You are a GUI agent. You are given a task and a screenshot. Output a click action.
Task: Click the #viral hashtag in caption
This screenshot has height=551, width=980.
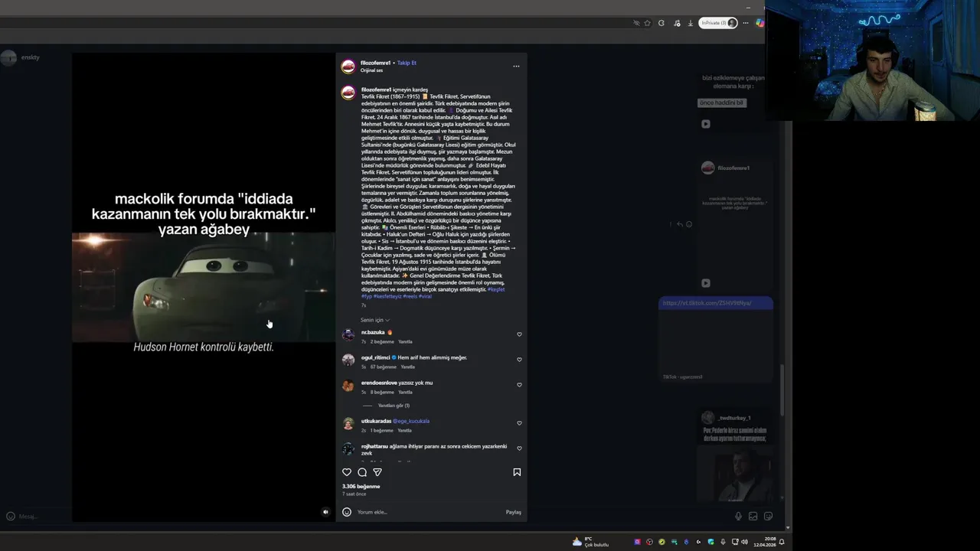[x=425, y=296]
